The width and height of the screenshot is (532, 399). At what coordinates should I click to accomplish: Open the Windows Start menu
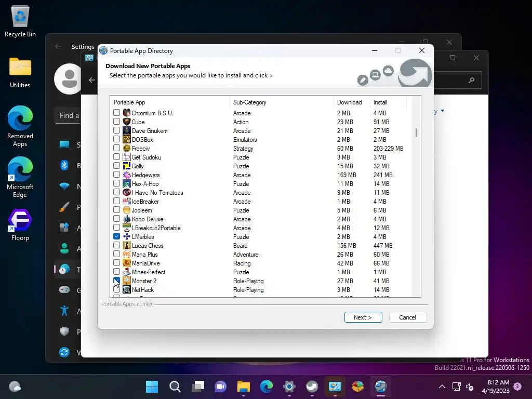(x=152, y=387)
